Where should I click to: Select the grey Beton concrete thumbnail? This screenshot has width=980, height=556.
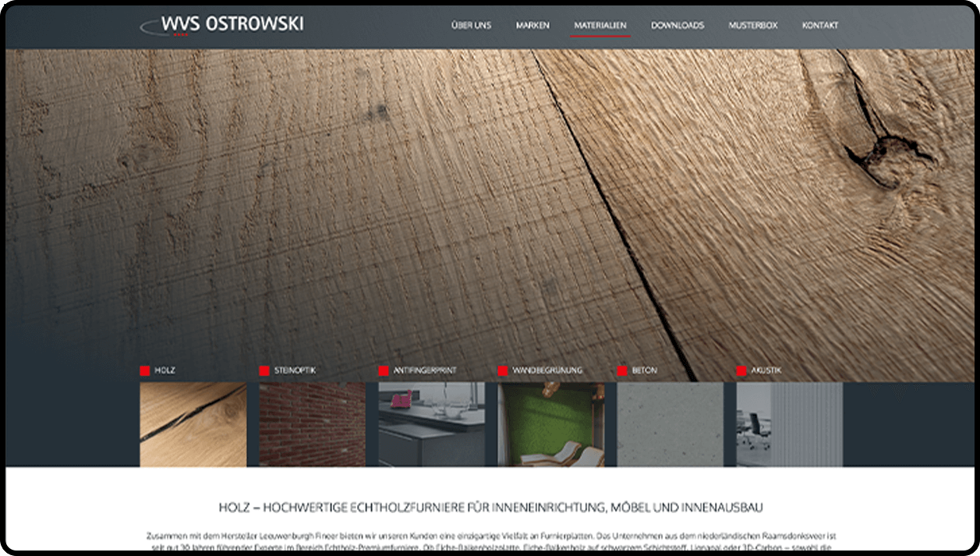[670, 424]
